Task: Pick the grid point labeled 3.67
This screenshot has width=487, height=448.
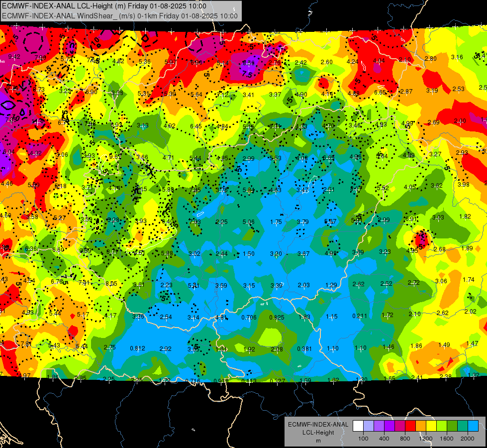Action: coord(303,254)
